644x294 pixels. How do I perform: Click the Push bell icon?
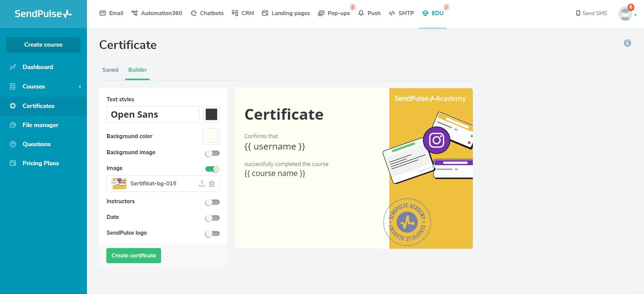361,13
